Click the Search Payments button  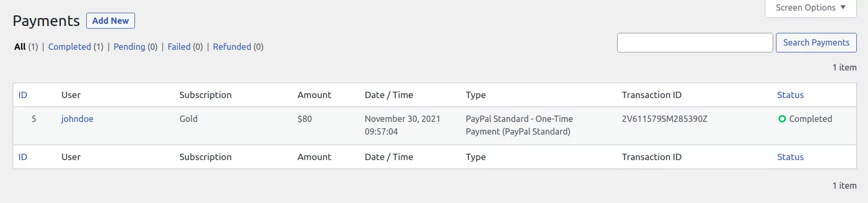[x=816, y=42]
